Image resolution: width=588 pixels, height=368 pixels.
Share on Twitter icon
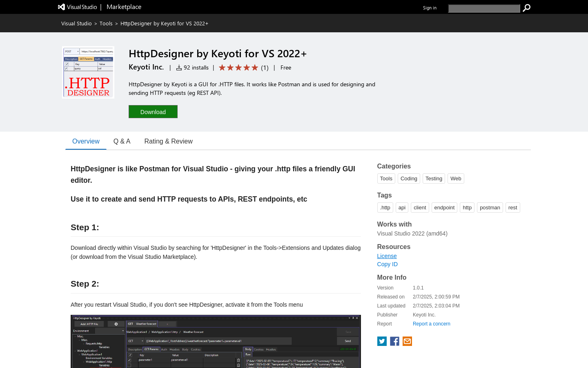pos(382,341)
